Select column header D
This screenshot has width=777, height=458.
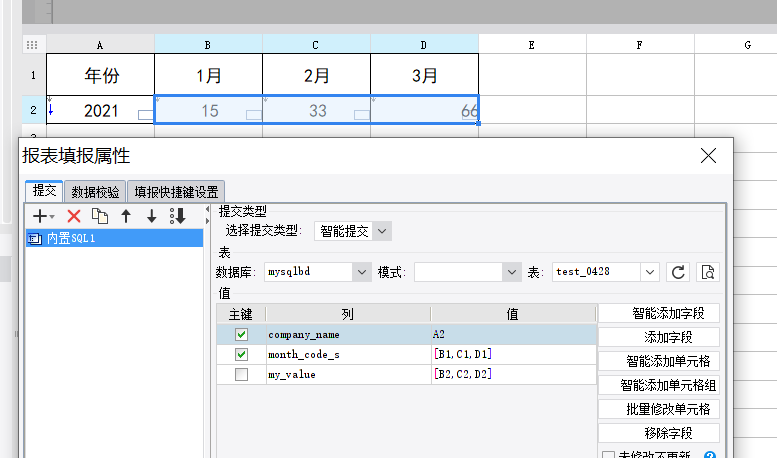(x=424, y=45)
